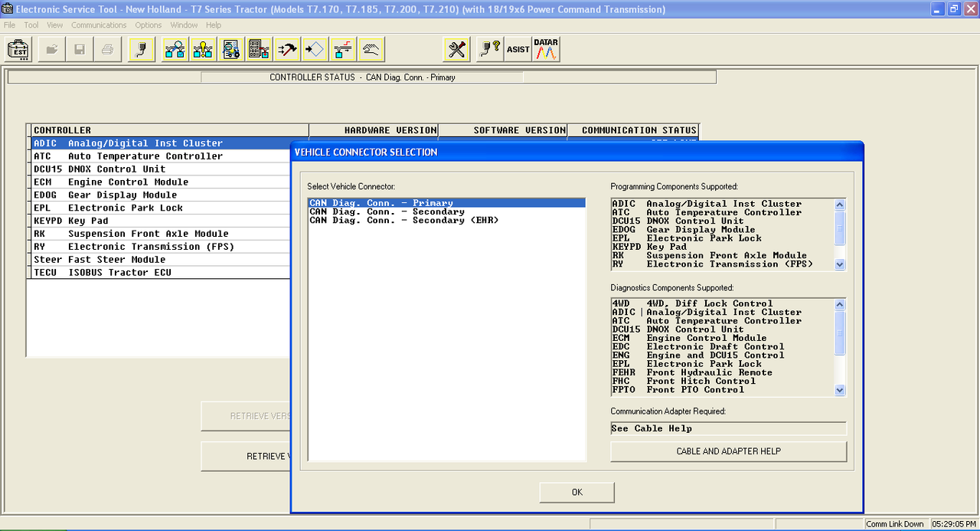Click the open folder toolbar icon
This screenshot has width=980, height=531.
(52, 50)
